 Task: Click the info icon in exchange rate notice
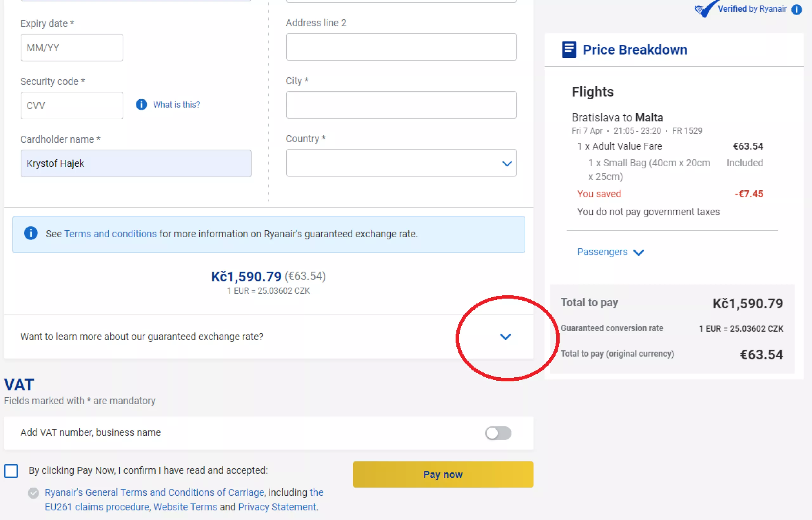31,233
